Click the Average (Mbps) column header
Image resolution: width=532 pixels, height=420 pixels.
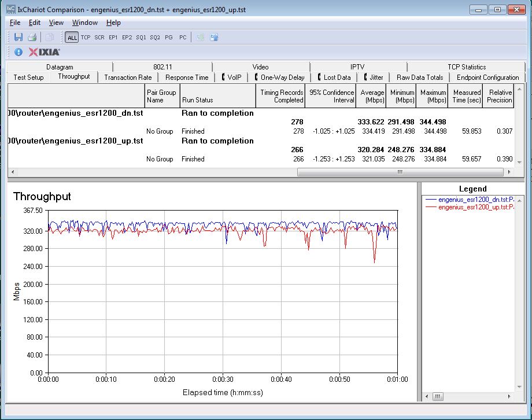pos(371,96)
